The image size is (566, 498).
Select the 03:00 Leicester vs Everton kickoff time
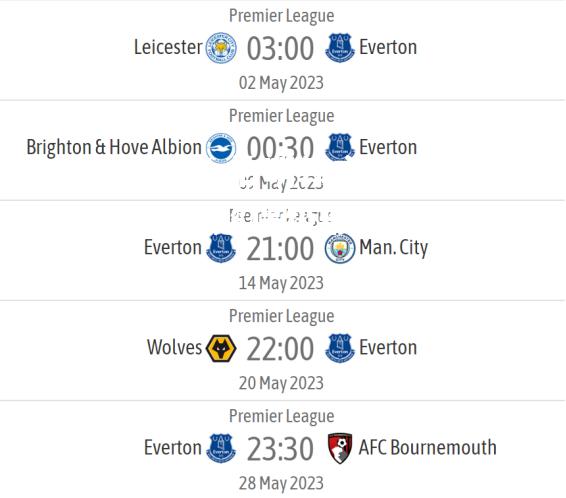point(280,48)
